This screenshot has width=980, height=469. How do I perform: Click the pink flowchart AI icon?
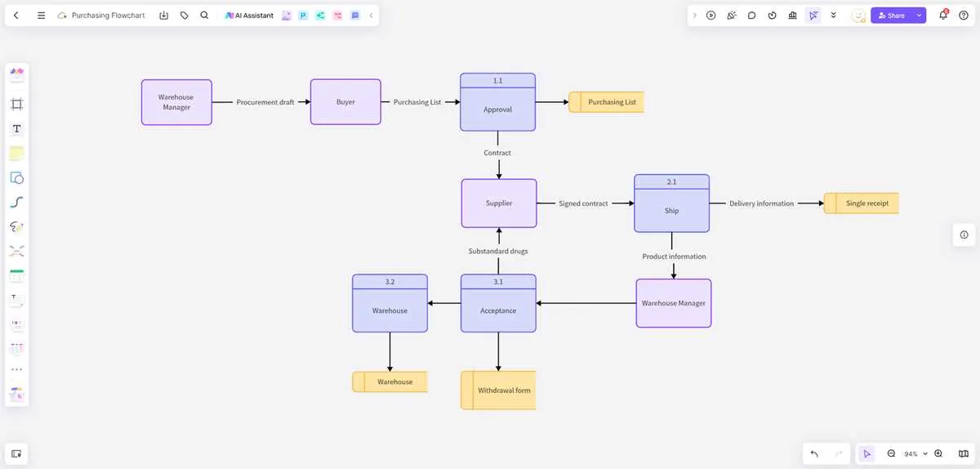pos(337,16)
